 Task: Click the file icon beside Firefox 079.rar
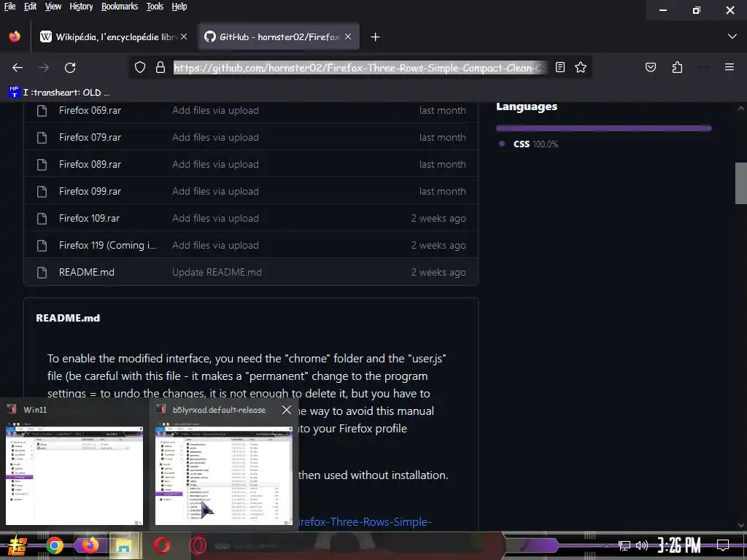click(x=42, y=138)
